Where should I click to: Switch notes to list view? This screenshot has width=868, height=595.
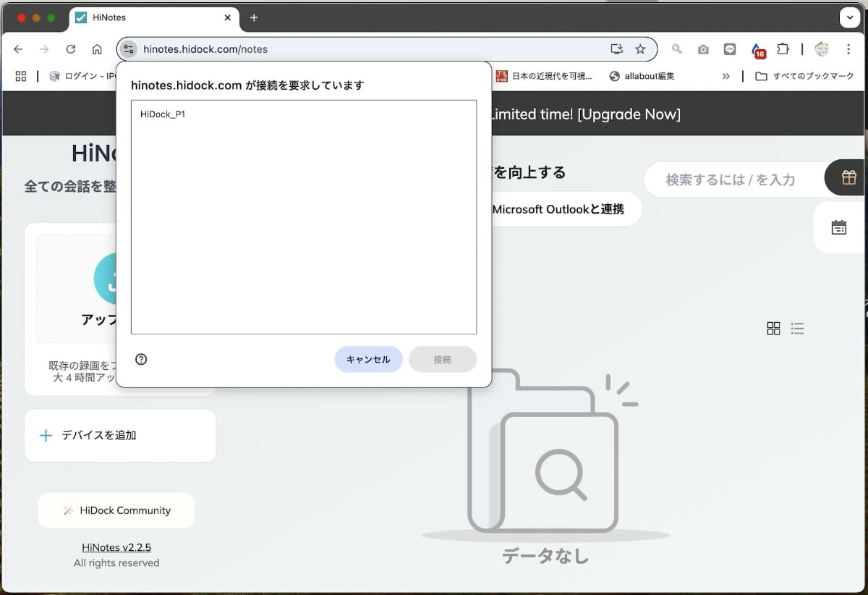pos(797,328)
